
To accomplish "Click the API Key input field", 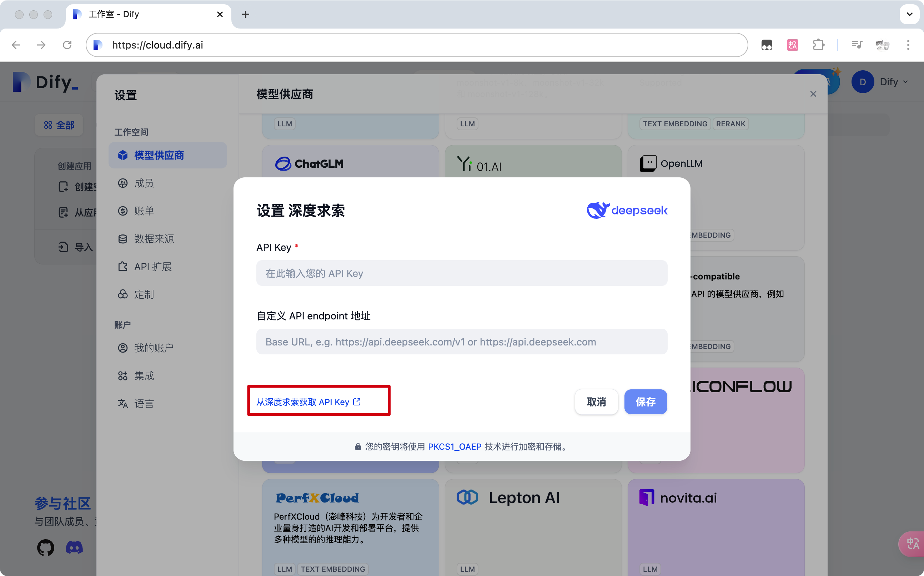I will 461,273.
